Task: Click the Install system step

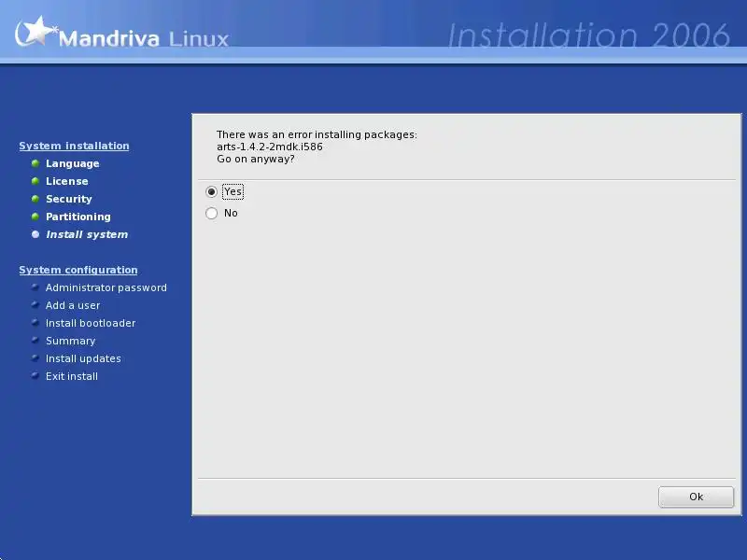Action: pyautogui.click(x=87, y=234)
